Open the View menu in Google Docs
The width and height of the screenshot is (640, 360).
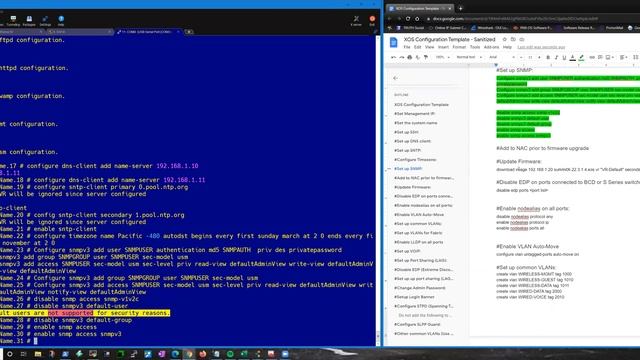coord(429,47)
